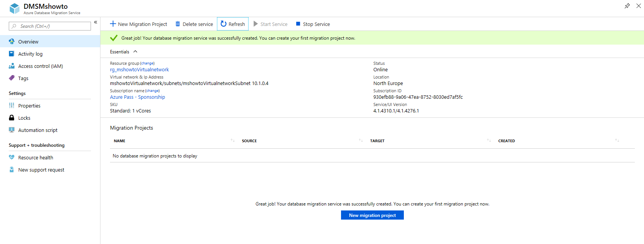Click the green success checkmark icon
This screenshot has height=244, width=644.
pyautogui.click(x=113, y=38)
